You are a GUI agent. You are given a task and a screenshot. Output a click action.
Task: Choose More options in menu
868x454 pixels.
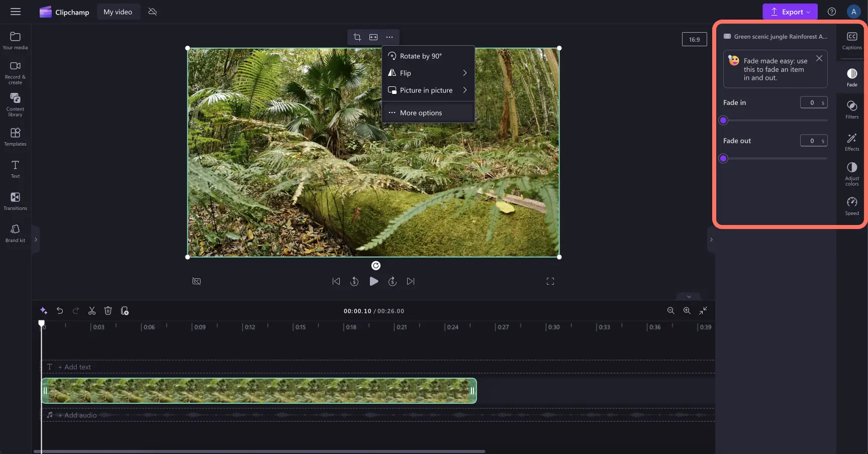coord(428,112)
